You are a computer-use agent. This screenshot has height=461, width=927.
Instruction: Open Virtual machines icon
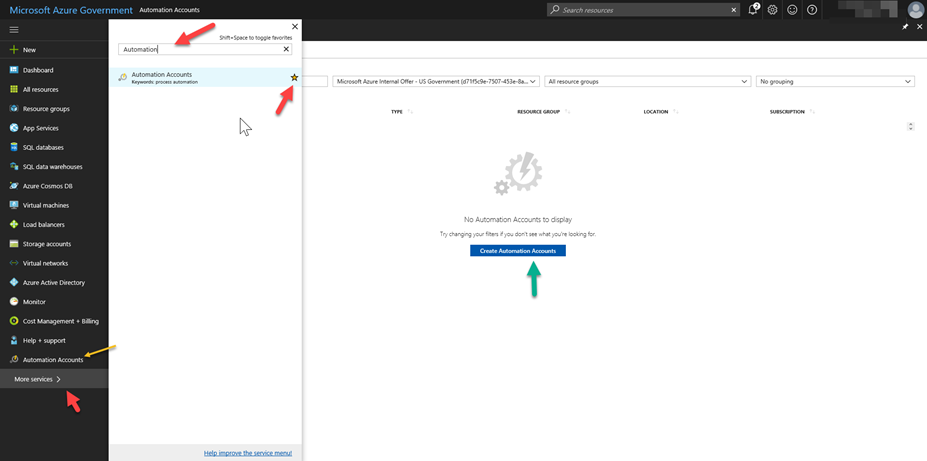14,205
